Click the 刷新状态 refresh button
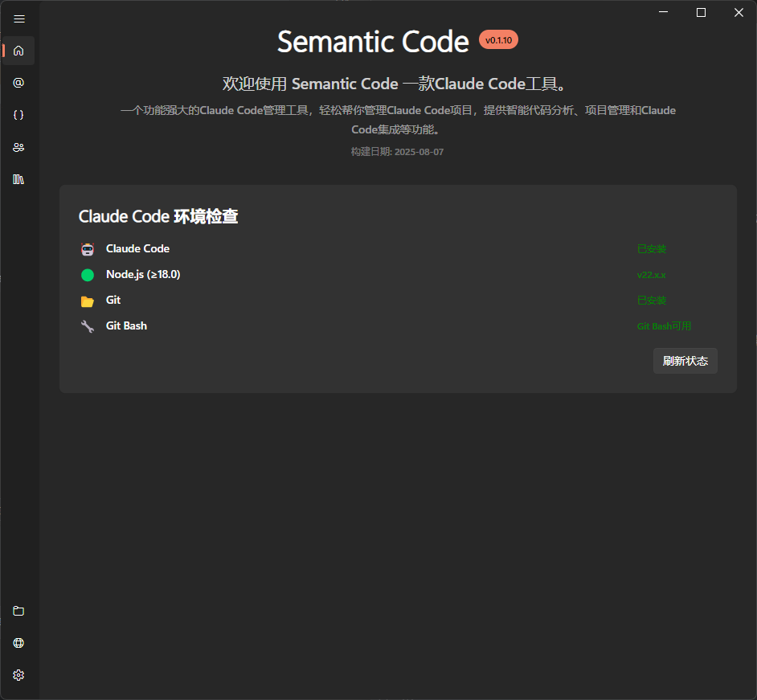The image size is (757, 700). tap(685, 361)
